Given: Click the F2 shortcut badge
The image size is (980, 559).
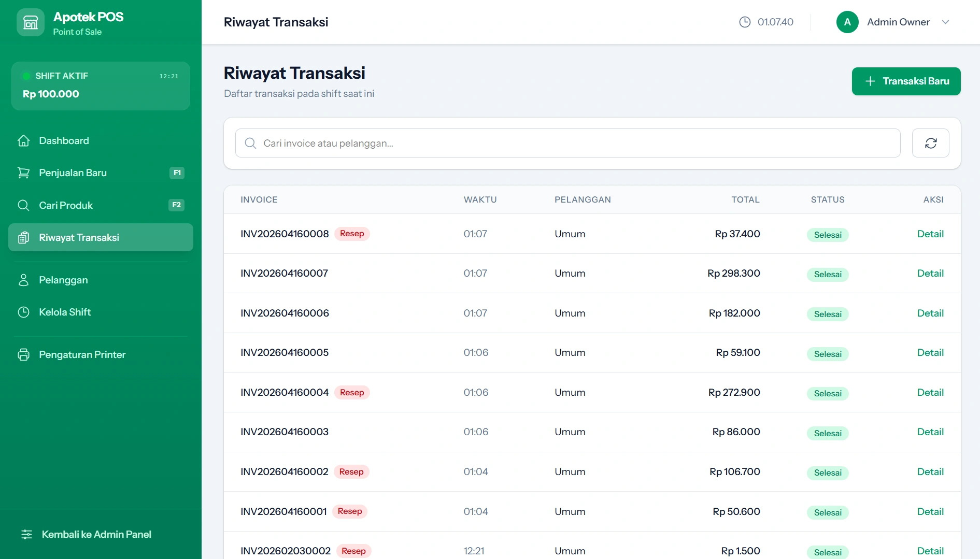Looking at the screenshot, I should 177,205.
